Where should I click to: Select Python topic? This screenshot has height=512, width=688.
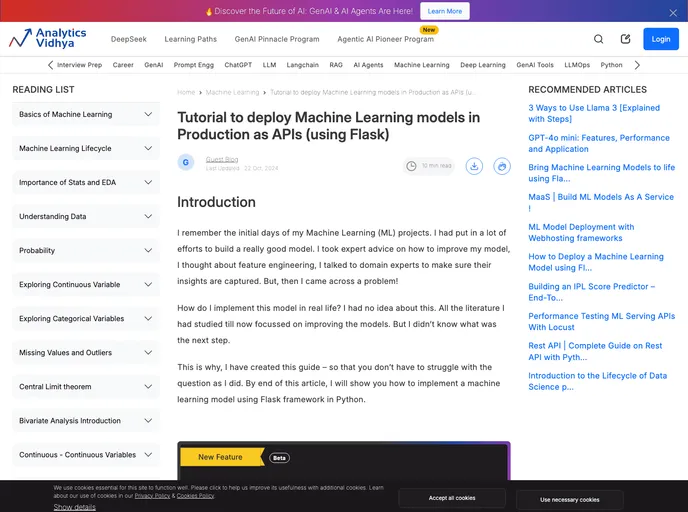[x=611, y=65]
